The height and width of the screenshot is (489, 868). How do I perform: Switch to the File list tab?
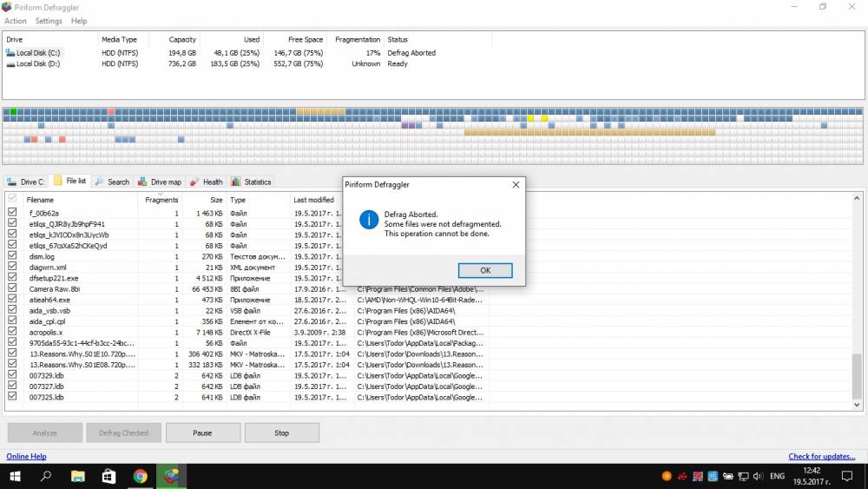click(x=69, y=181)
